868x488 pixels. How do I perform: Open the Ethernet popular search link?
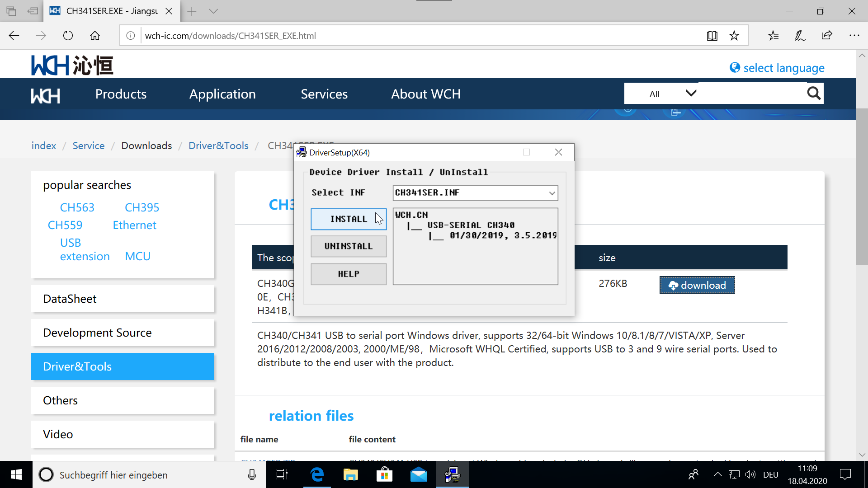[134, 225]
